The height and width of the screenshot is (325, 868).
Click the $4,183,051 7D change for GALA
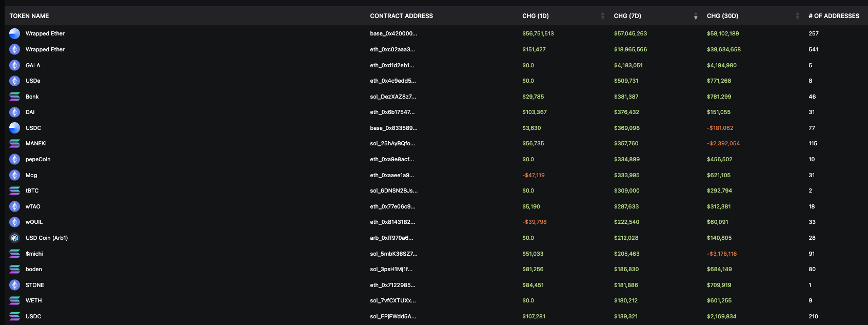pos(628,65)
